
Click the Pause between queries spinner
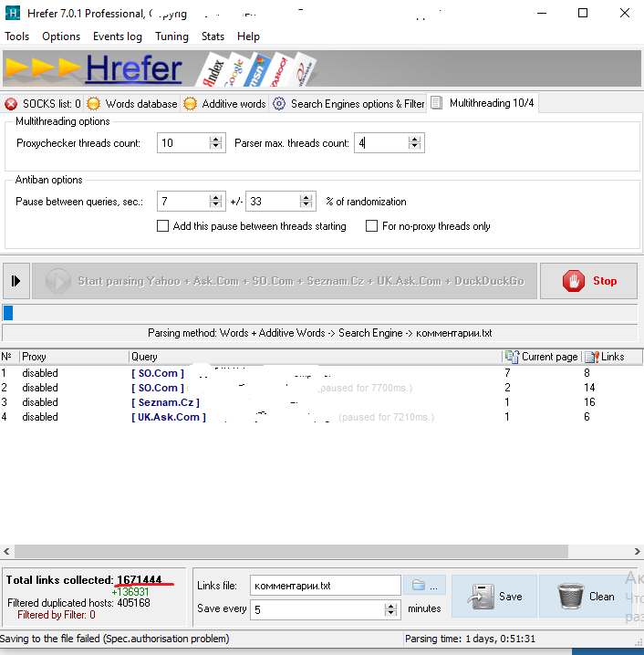(215, 202)
